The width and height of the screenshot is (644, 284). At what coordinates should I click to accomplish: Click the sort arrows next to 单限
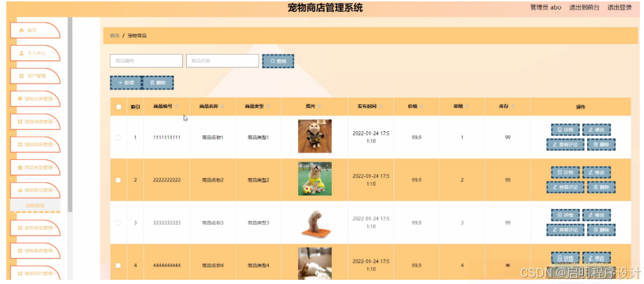(x=467, y=107)
